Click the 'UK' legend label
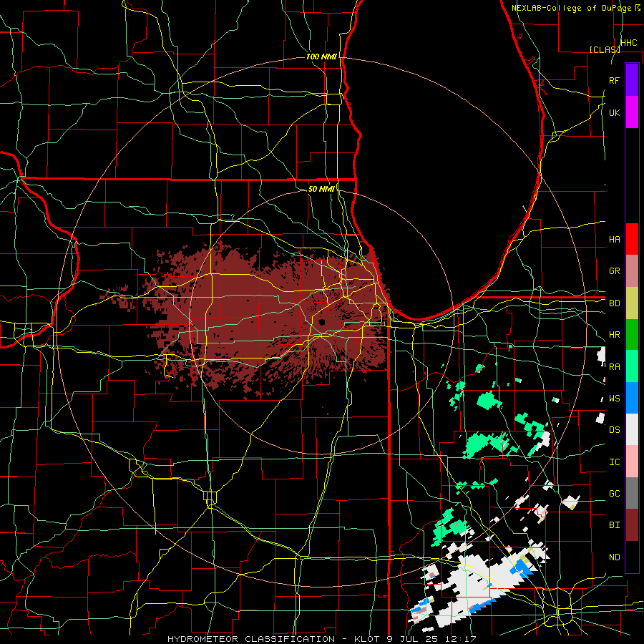 click(x=615, y=112)
